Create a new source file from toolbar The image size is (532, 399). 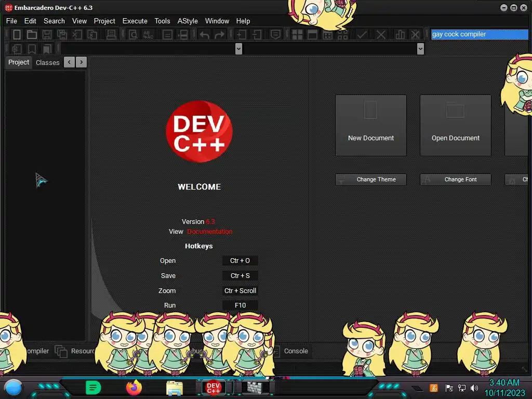[17, 35]
